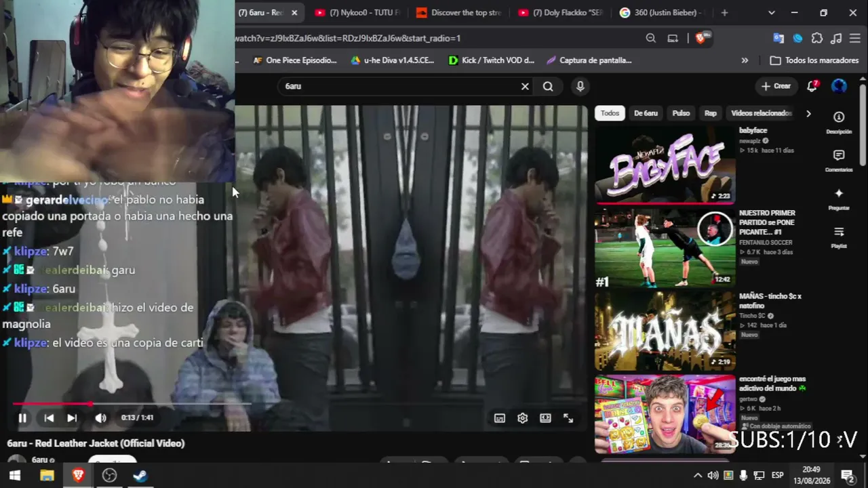Image resolution: width=868 pixels, height=488 pixels.
Task: Select the De 6aru filter chip
Action: click(646, 113)
